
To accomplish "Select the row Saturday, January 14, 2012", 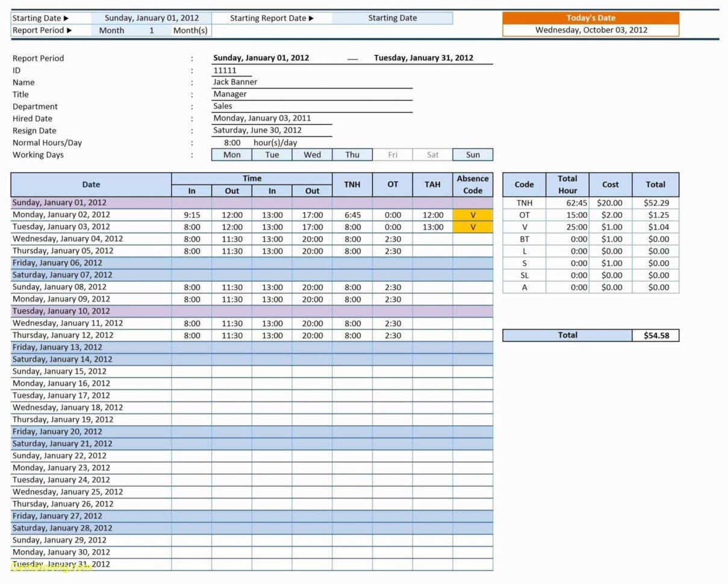I will point(252,359).
